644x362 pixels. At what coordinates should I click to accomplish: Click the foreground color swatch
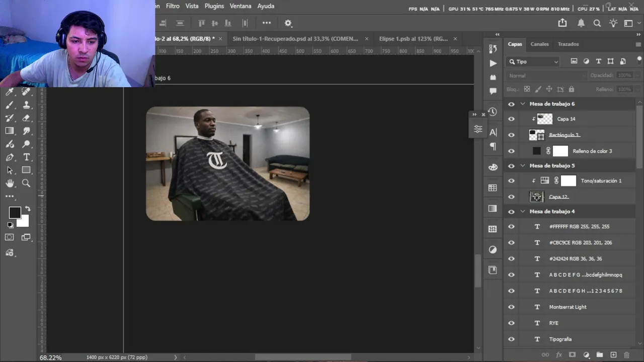[x=14, y=212]
